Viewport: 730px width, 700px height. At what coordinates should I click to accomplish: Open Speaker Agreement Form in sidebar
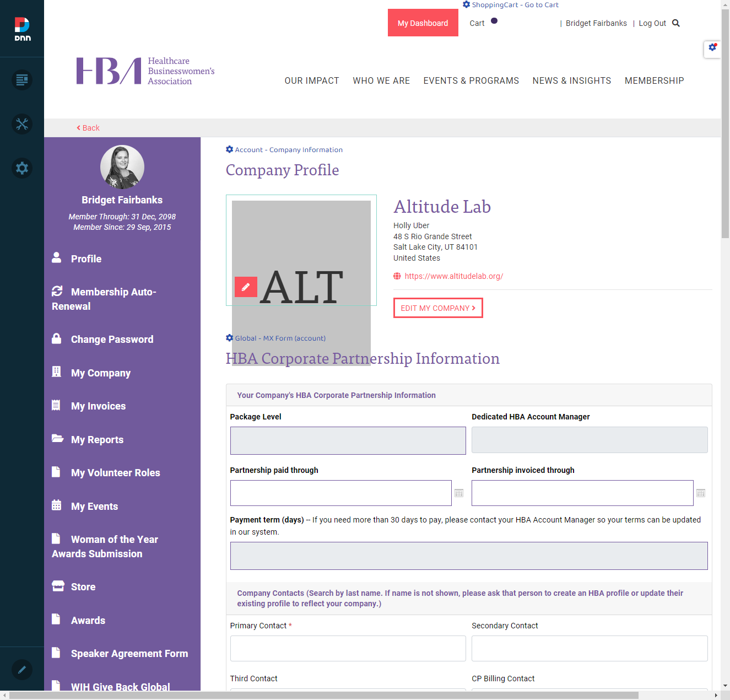click(129, 654)
